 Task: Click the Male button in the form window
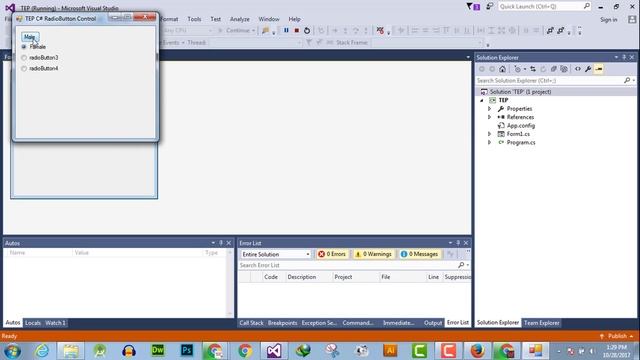coord(30,37)
